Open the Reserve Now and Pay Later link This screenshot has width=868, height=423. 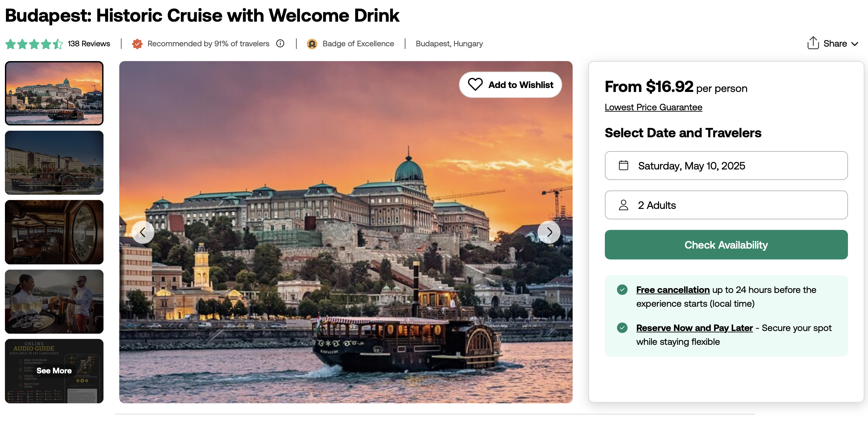[694, 328]
